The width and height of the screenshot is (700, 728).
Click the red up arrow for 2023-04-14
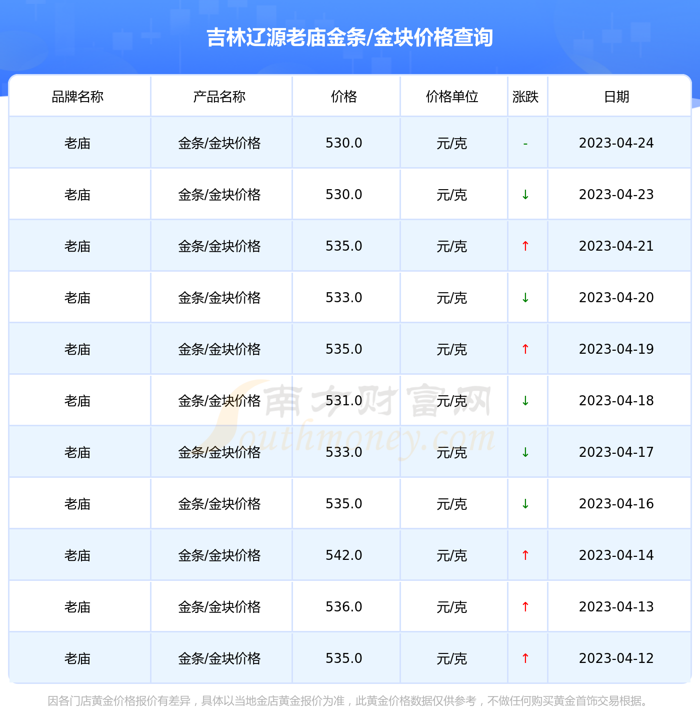coord(525,555)
